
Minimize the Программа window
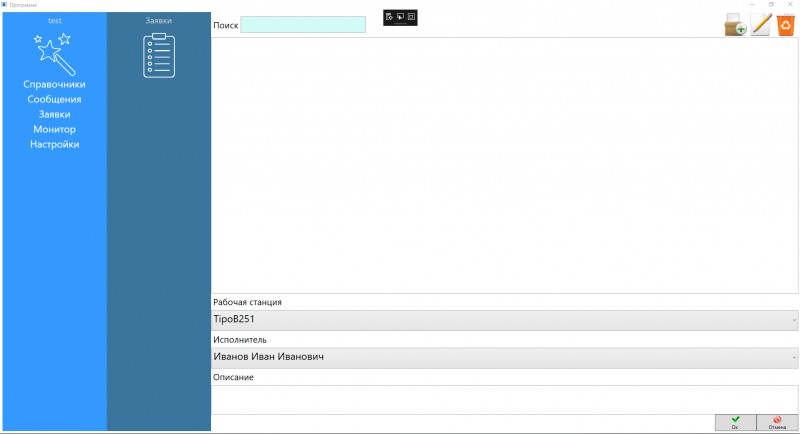tap(753, 5)
